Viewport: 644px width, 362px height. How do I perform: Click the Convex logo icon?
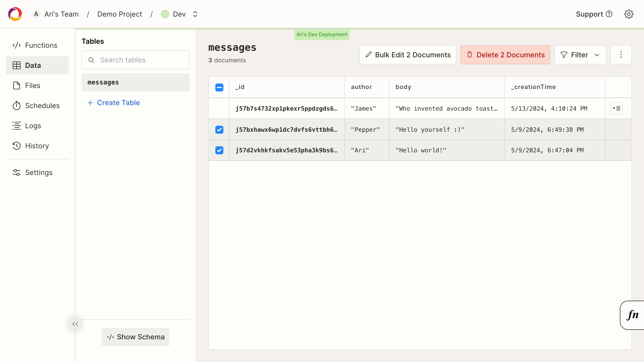(x=15, y=14)
